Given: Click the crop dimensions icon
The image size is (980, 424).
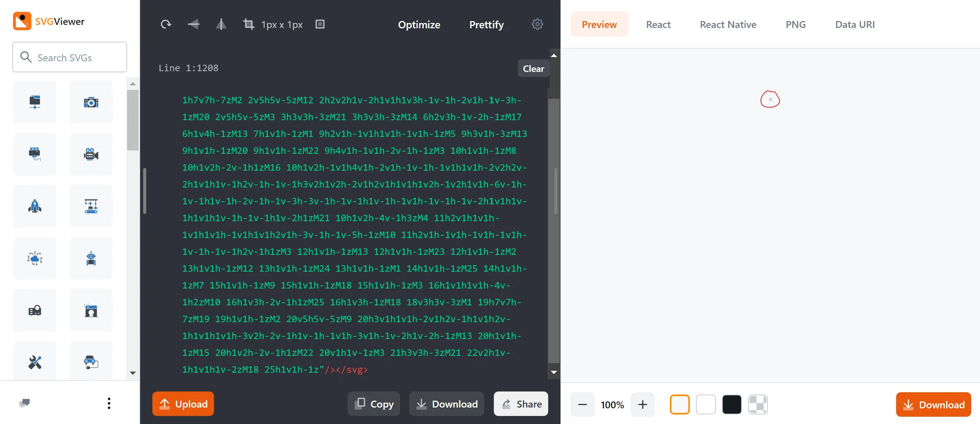Looking at the screenshot, I should 249,24.
